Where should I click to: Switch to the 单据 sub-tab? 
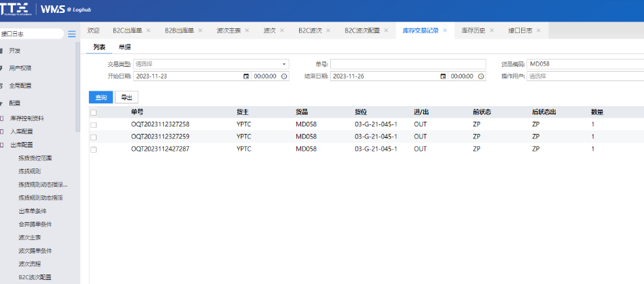pyautogui.click(x=124, y=47)
